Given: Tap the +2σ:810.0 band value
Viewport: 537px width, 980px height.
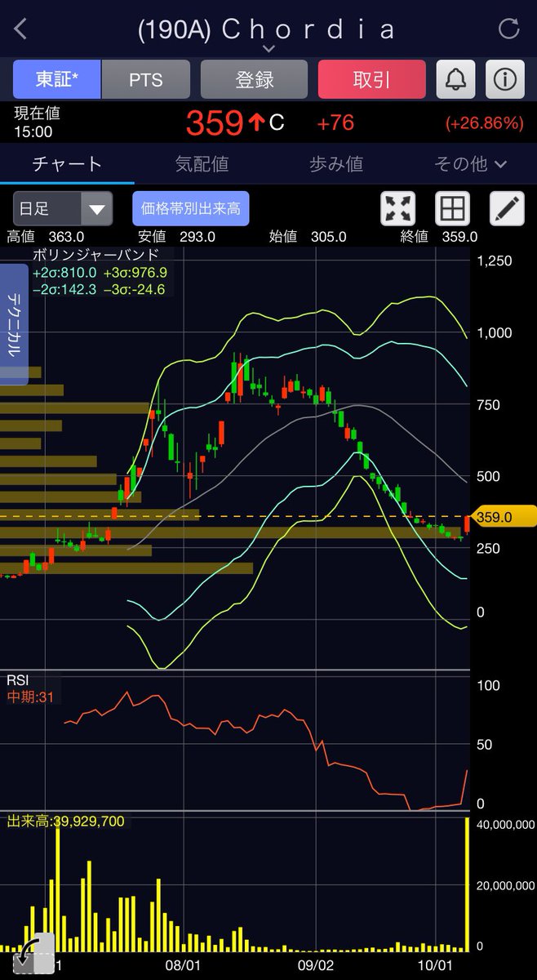Looking at the screenshot, I should (x=64, y=272).
